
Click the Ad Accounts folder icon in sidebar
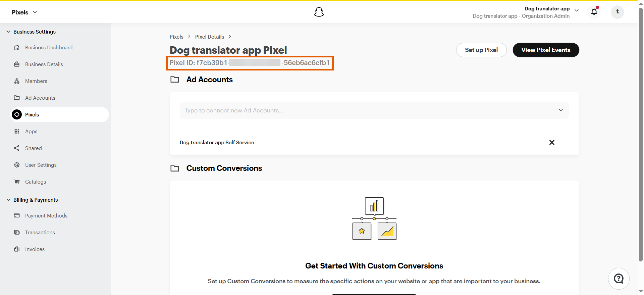click(x=17, y=98)
